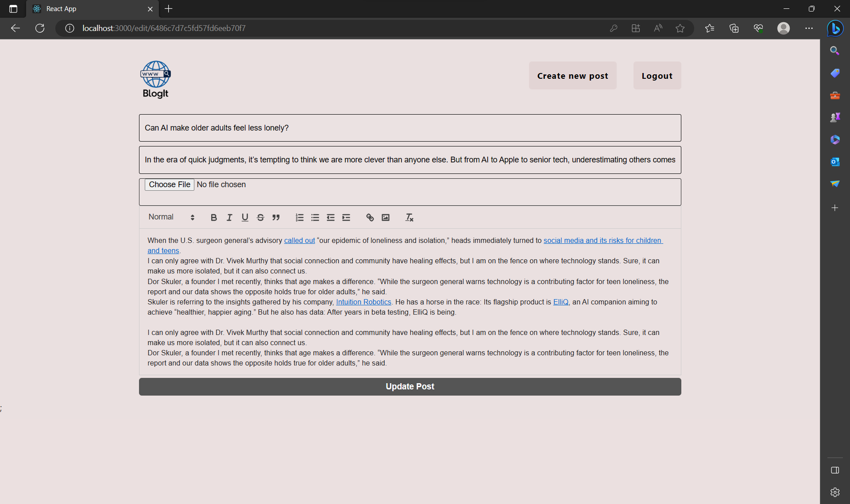Open a new browser tab

tap(169, 9)
